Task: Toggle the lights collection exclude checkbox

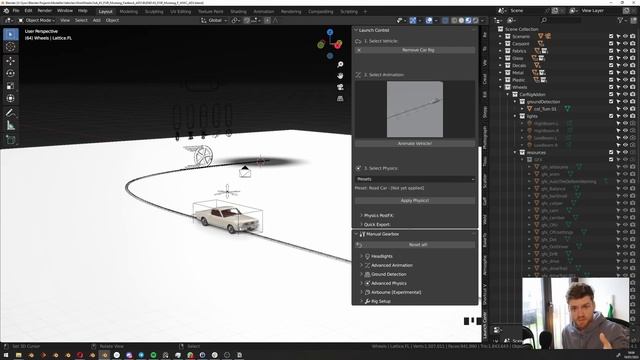Action: 611,116
